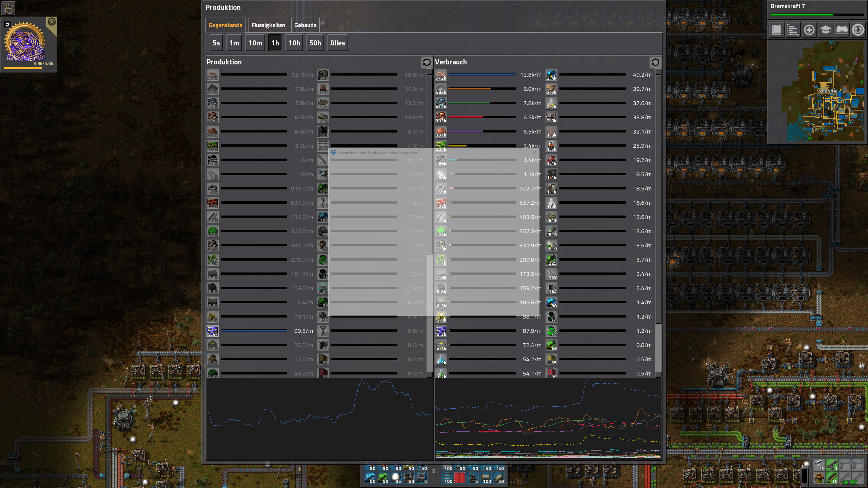Image resolution: width=868 pixels, height=488 pixels.
Task: Open the trains overview button
Action: pyautogui.click(x=842, y=30)
